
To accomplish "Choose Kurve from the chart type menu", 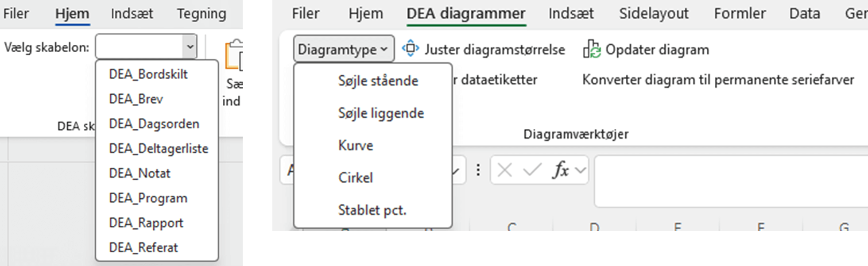I will point(356,145).
